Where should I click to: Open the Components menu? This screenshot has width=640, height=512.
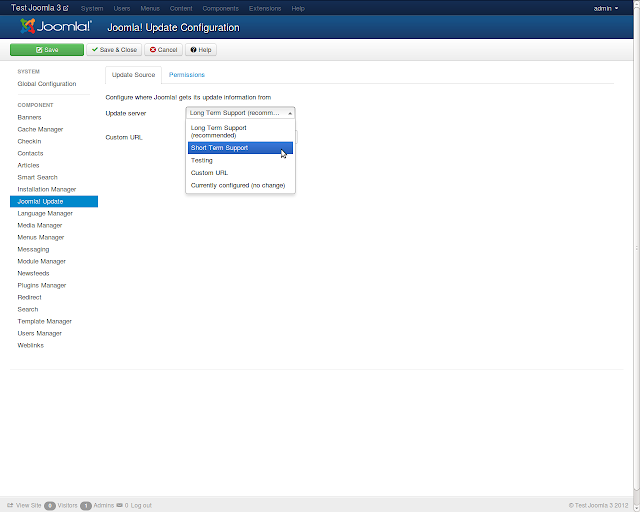coord(220,8)
